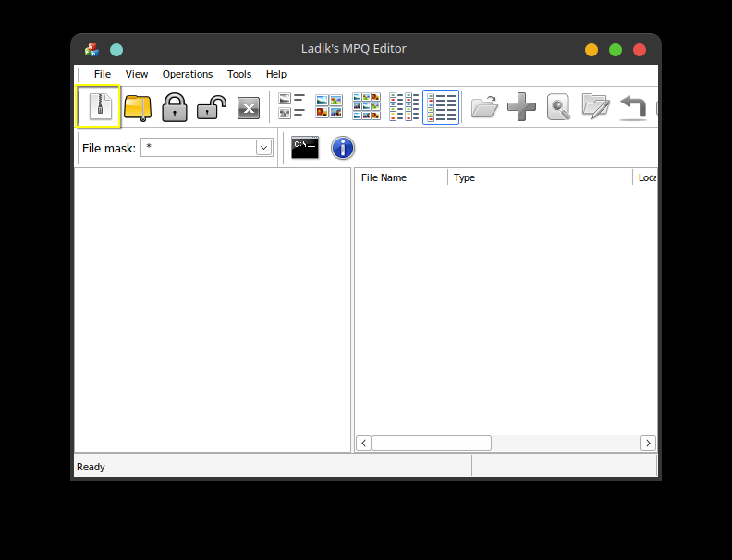Click the Type column header

[539, 177]
